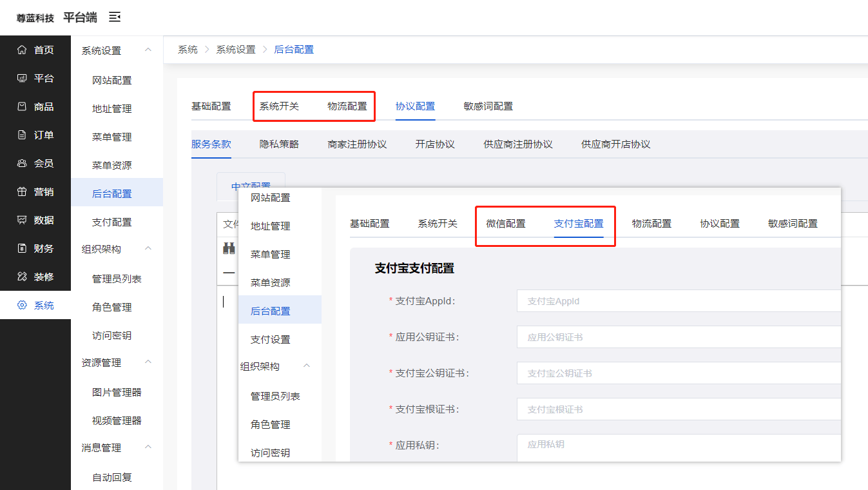
Task: Select highlighted 后台配置 in the left submenu
Action: (117, 193)
